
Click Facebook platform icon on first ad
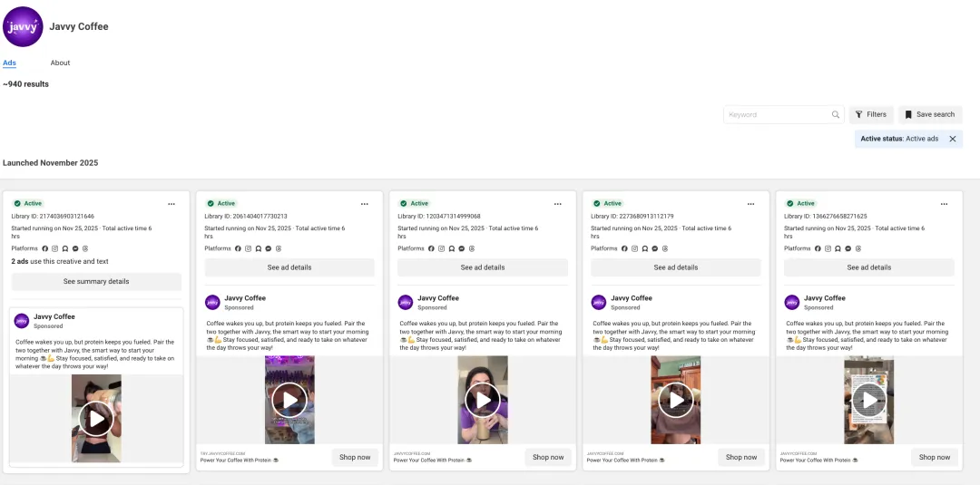pos(45,248)
